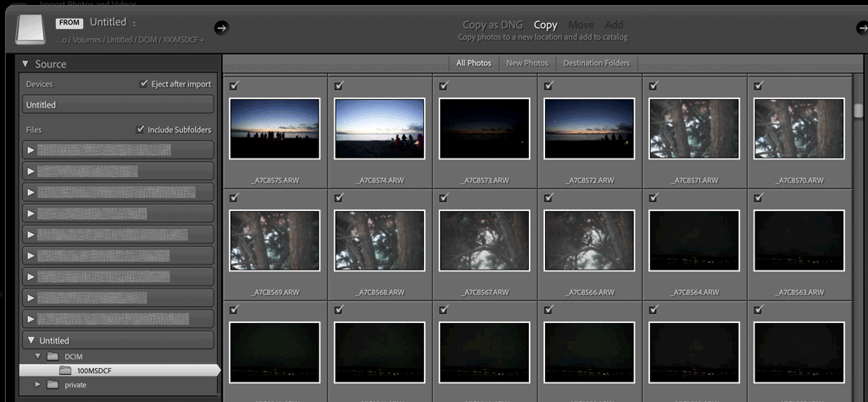868x402 pixels.
Task: Click the DCIM folder icon
Action: (53, 356)
